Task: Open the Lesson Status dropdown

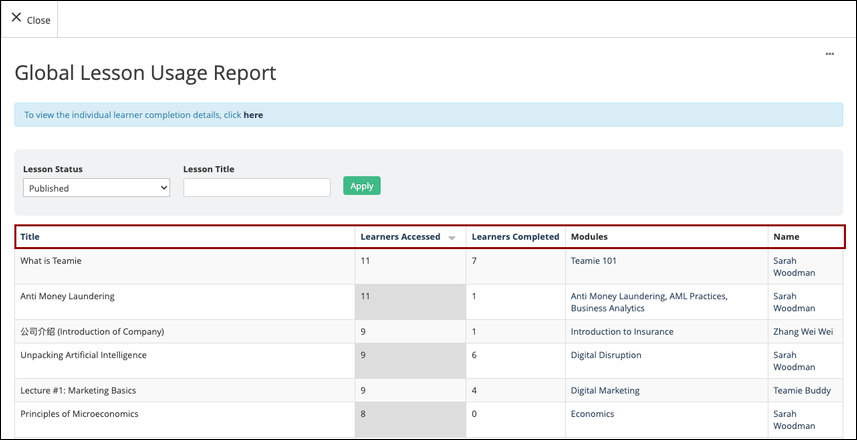Action: (96, 187)
